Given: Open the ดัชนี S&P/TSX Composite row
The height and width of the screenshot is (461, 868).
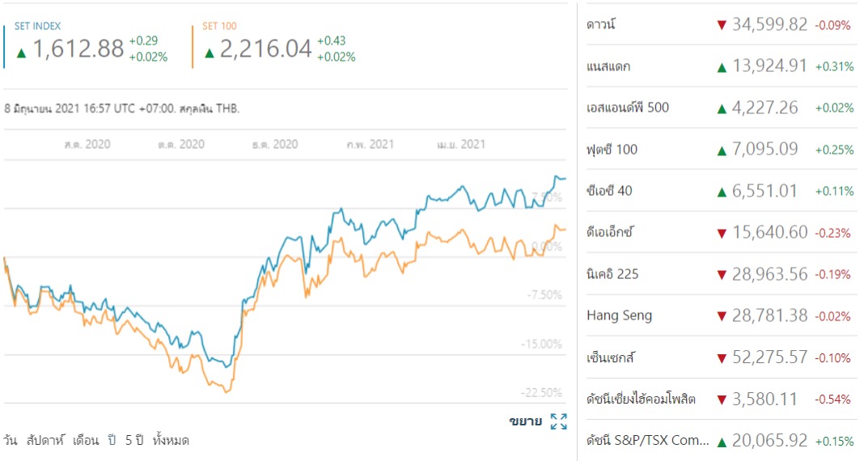Looking at the screenshot, I should click(x=647, y=441).
